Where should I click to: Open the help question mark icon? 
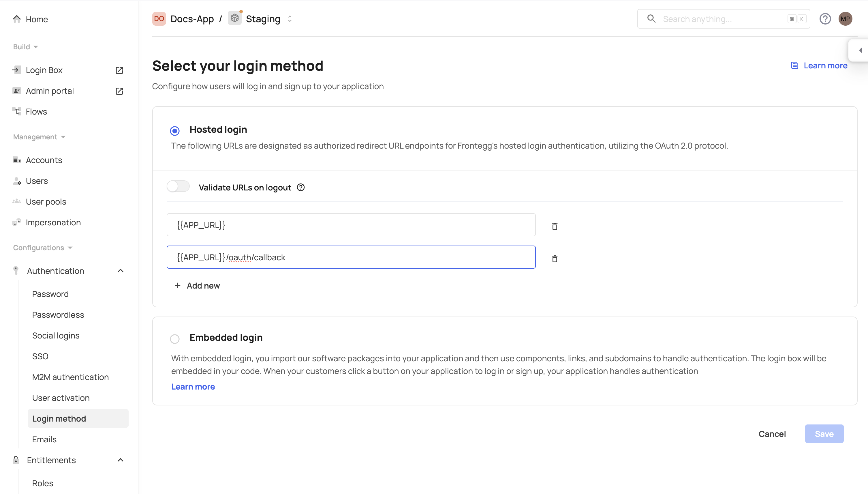(825, 19)
